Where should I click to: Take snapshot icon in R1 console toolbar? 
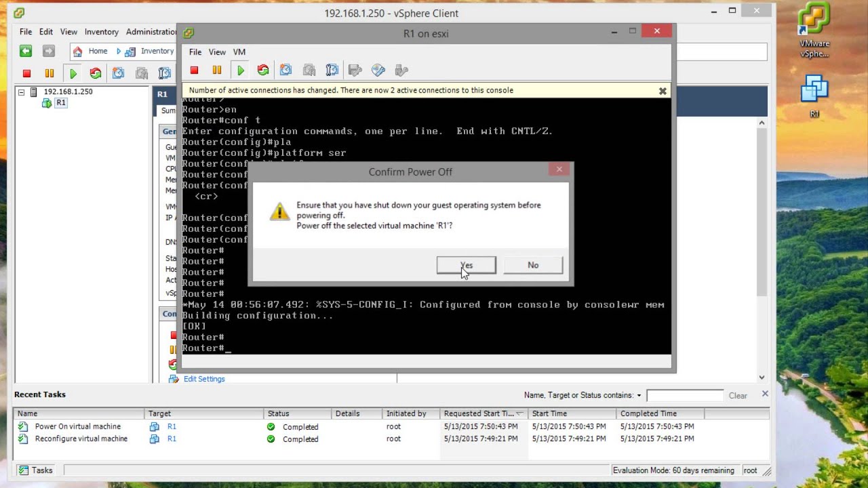286,70
